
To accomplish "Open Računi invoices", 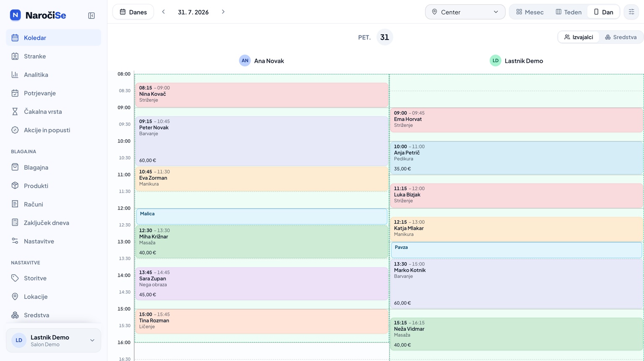I will 54,204.
